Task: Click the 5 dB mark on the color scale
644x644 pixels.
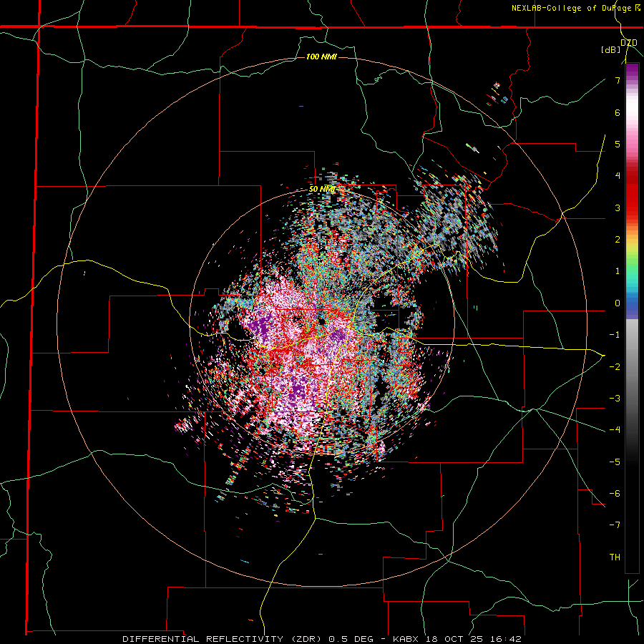Action: coord(618,144)
